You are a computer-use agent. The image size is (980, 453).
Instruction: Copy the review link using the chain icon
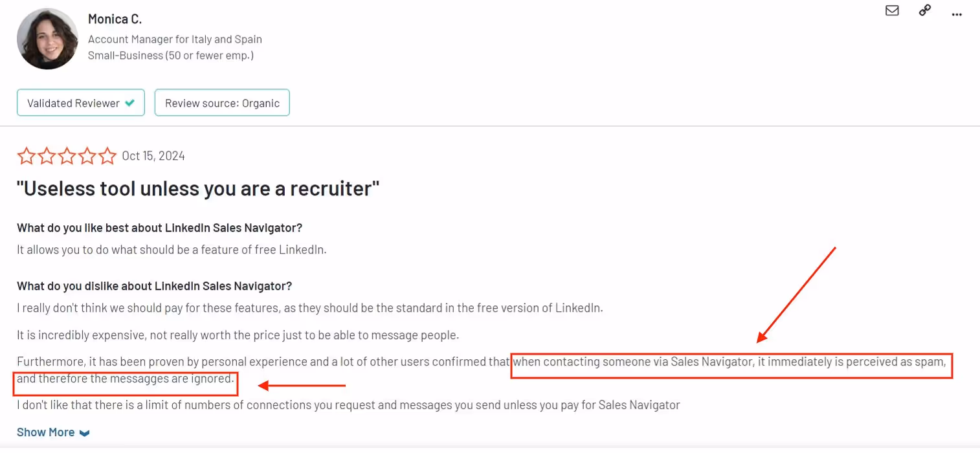(x=924, y=10)
